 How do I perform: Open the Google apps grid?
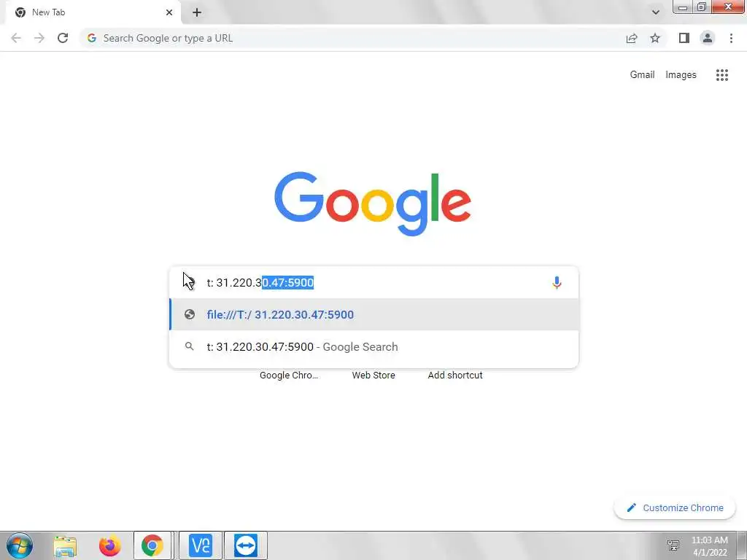pyautogui.click(x=721, y=75)
